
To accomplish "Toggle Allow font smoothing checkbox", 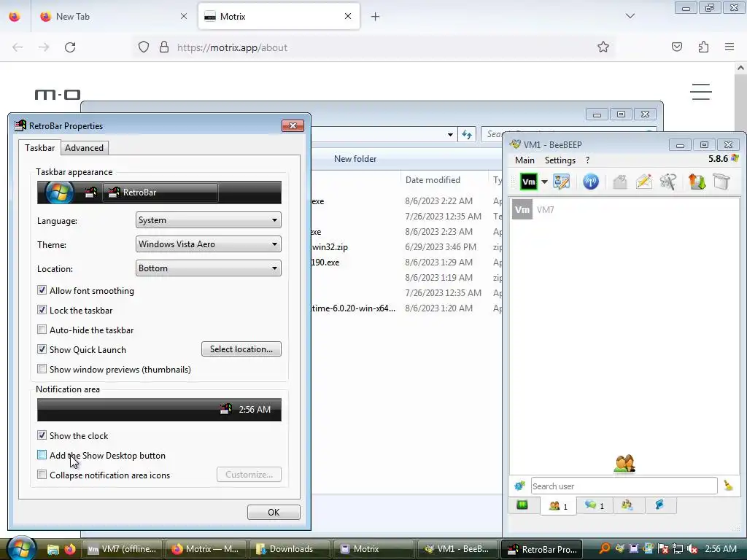I will pos(42,290).
